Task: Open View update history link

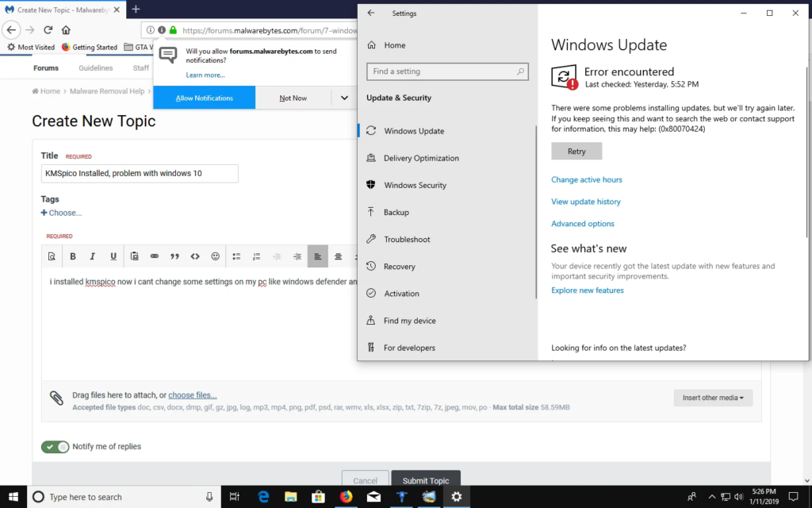Action: tap(586, 202)
